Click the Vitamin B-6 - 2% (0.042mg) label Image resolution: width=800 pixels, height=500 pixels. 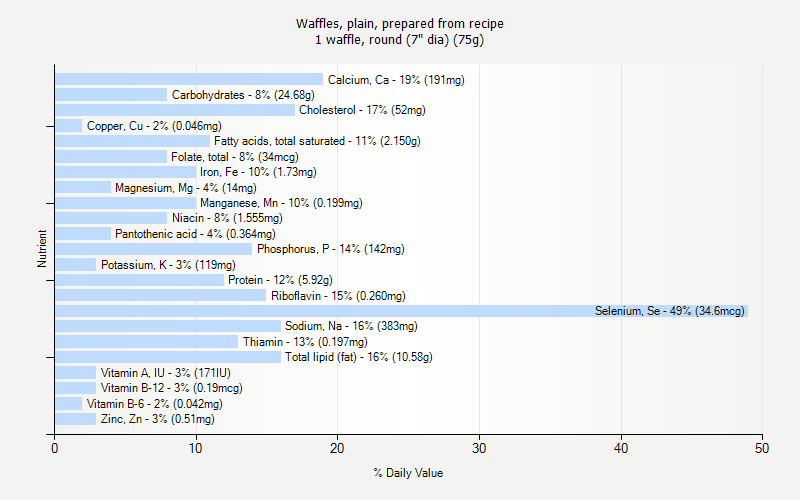tap(155, 404)
